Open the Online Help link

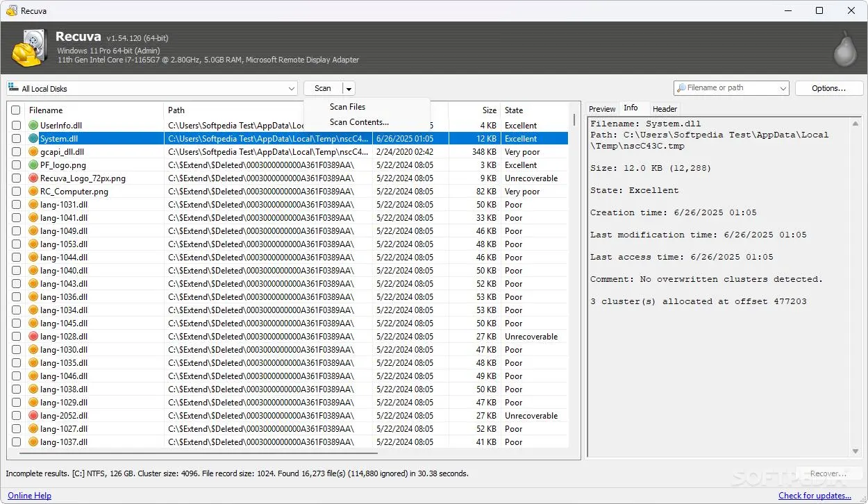tap(29, 496)
